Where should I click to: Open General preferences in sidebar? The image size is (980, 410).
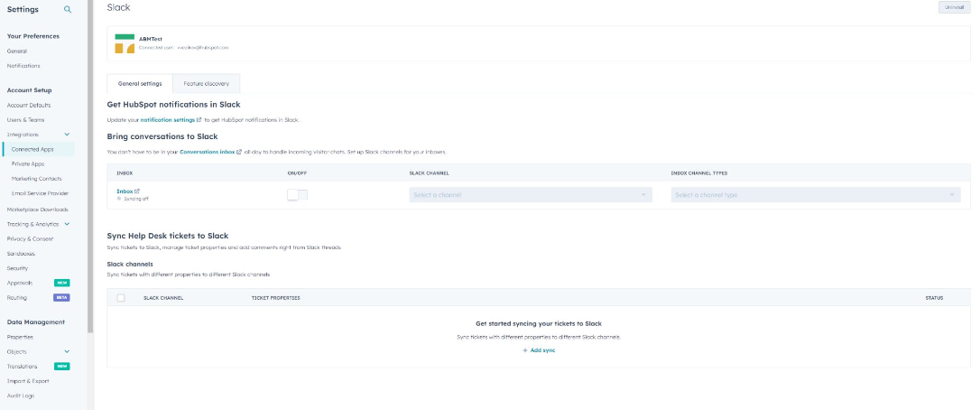17,51
